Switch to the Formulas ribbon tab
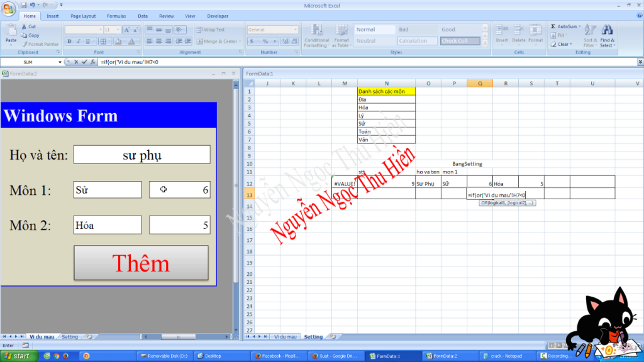 click(x=116, y=16)
